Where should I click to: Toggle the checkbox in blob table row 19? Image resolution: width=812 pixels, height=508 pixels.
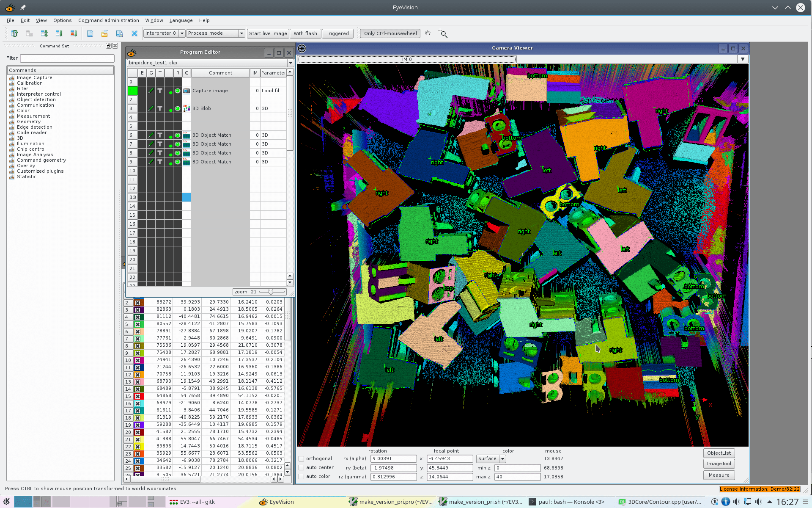pos(137,425)
